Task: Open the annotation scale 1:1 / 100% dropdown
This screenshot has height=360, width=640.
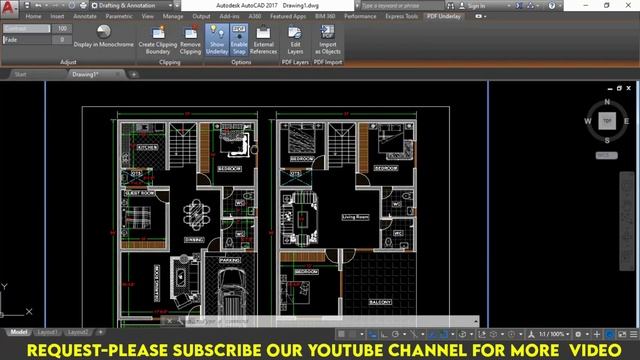Action: coord(554,334)
